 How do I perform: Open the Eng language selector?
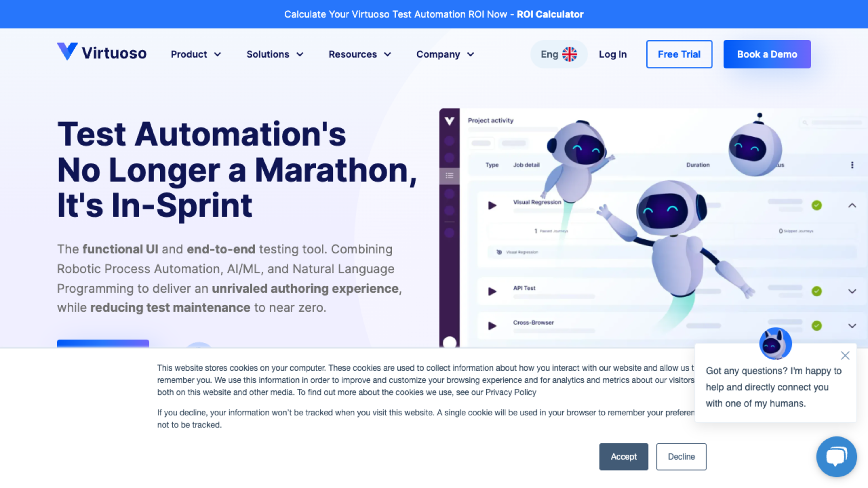point(558,54)
